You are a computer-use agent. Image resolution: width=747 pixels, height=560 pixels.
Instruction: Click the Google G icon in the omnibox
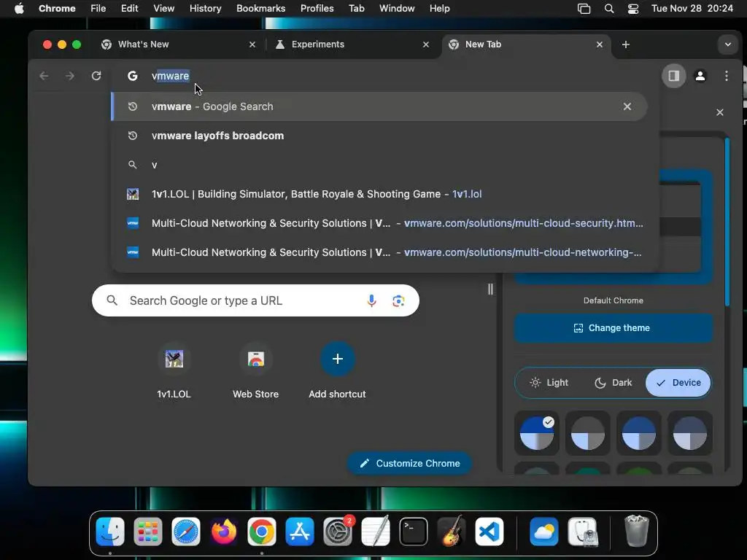pyautogui.click(x=133, y=76)
